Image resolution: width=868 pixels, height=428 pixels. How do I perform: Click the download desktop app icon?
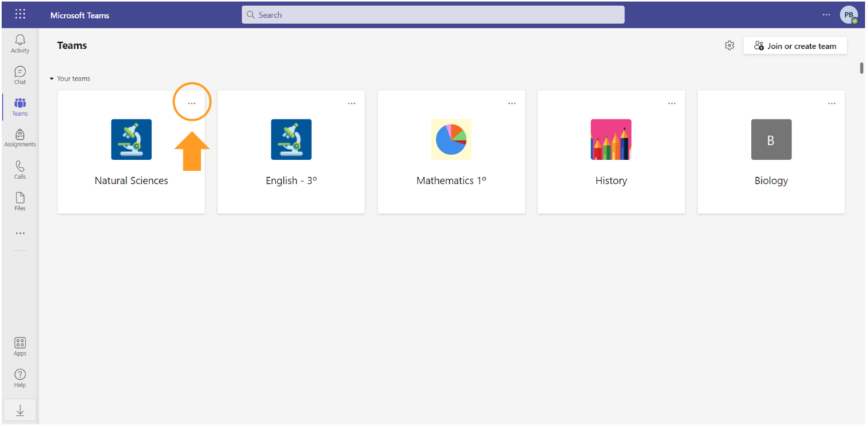(20, 411)
